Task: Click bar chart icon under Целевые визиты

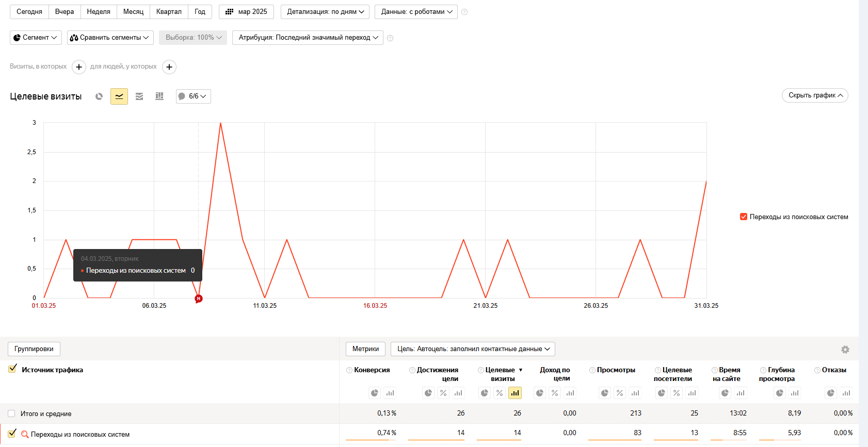Action: 515,393
